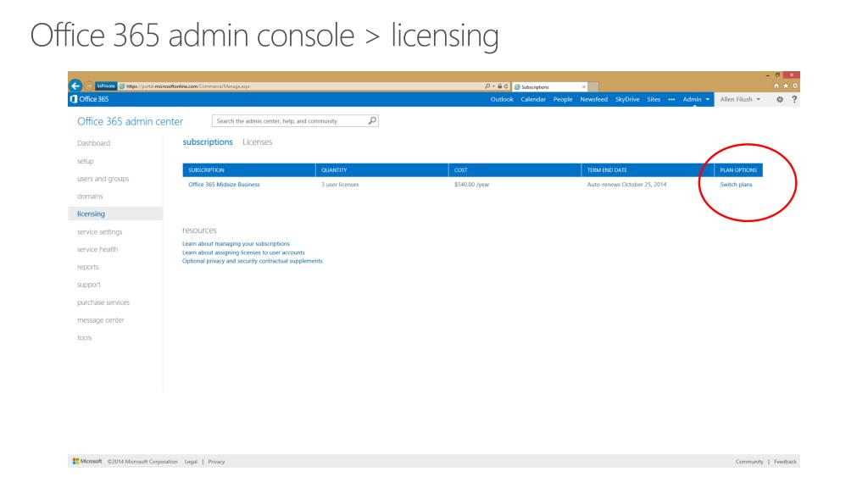Viewport: 868px width, 488px height.
Task: Open service health in the sidebar
Action: pyautogui.click(x=97, y=250)
